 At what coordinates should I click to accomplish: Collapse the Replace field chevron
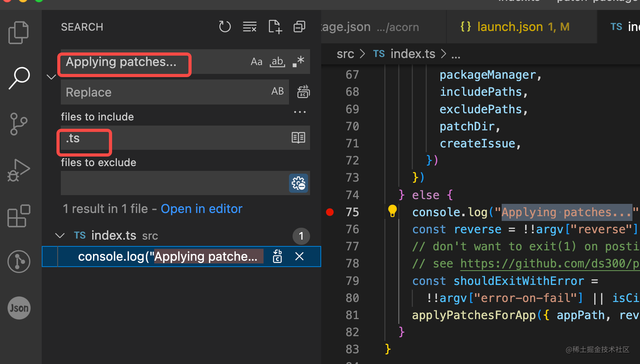coord(51,77)
